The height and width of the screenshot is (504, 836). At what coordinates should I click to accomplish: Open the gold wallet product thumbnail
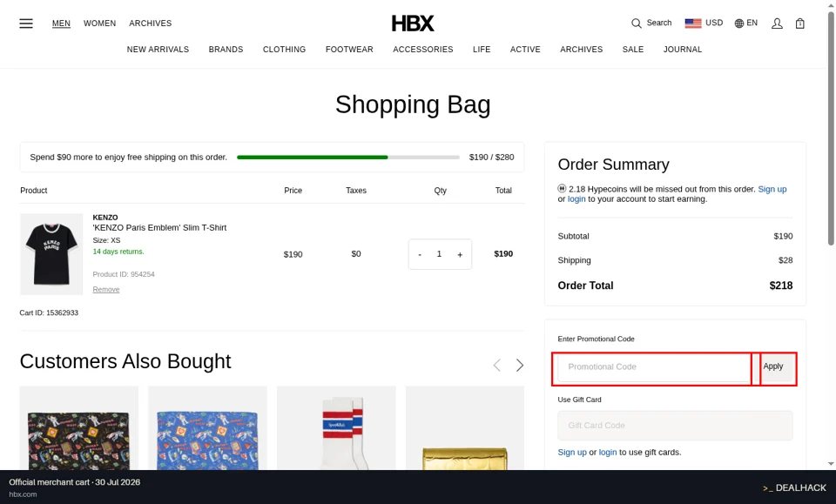(465, 428)
